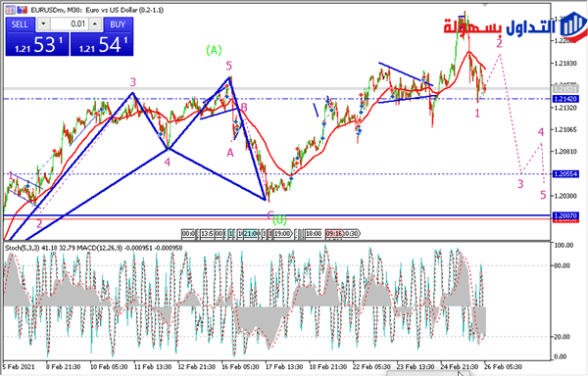
Task: Click the 22 Feb 05:30 date label
Action: 373,366
